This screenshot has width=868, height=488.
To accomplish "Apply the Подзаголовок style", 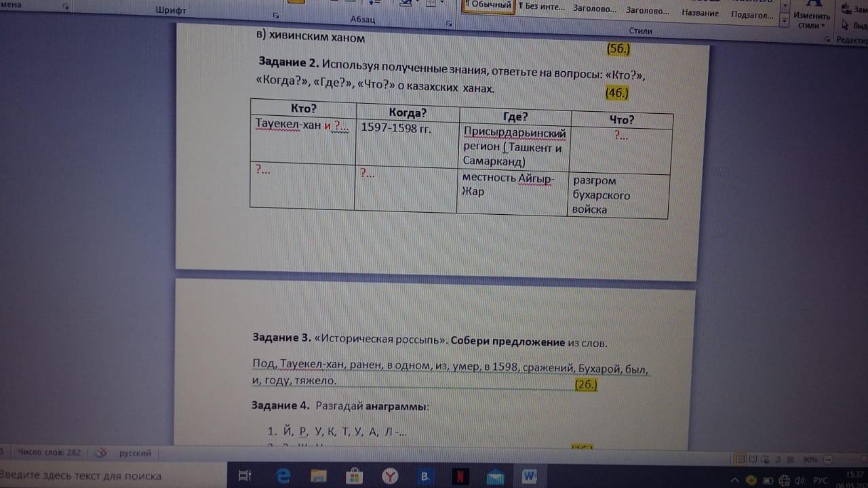I will (753, 14).
